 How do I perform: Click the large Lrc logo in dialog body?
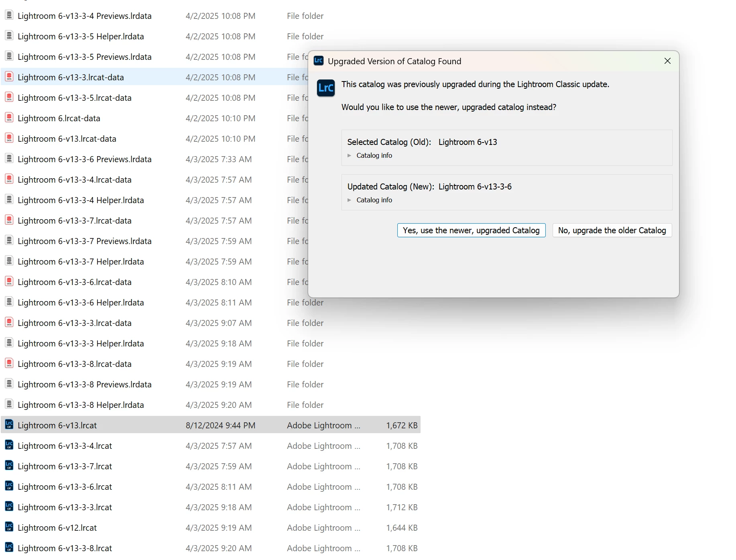(x=326, y=88)
